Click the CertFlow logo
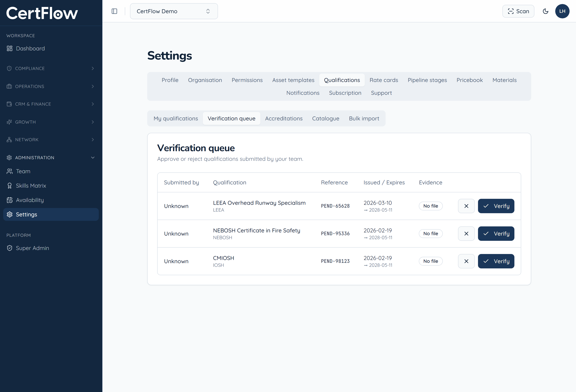Image resolution: width=576 pixels, height=392 pixels. (x=42, y=13)
